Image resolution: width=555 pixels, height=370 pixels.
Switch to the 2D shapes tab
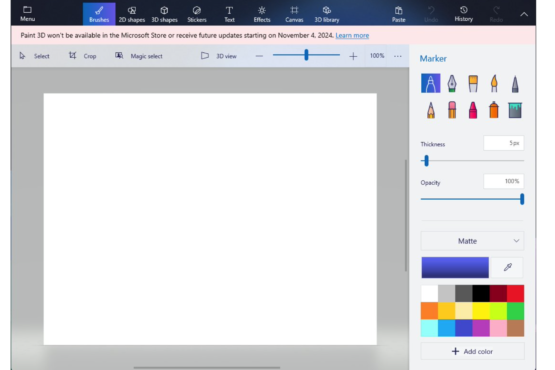coord(132,14)
